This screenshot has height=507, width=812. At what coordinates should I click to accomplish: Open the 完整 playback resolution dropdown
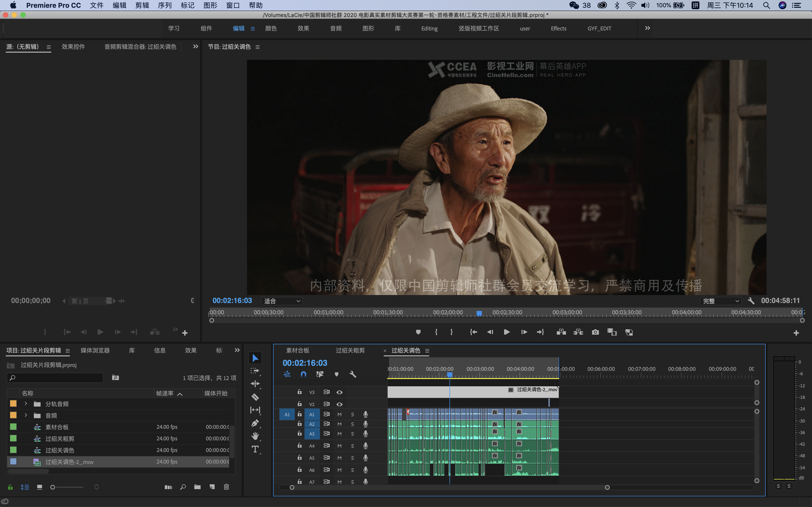(x=720, y=301)
